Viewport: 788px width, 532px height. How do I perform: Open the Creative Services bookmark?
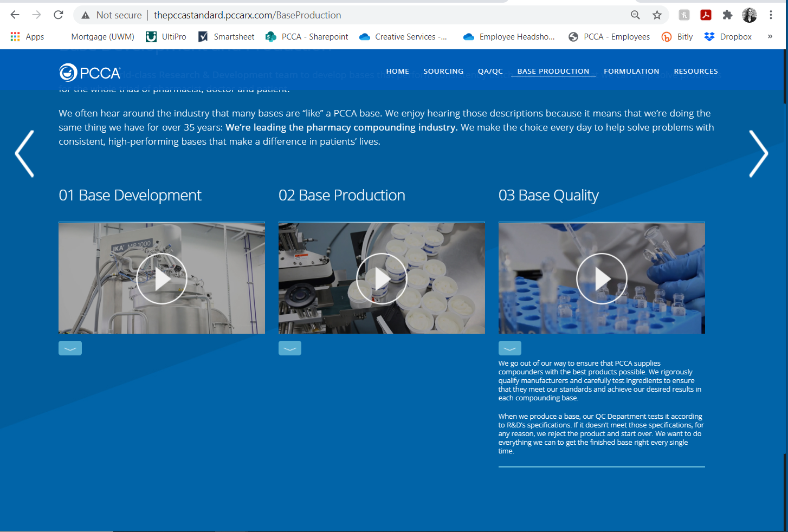pos(403,37)
